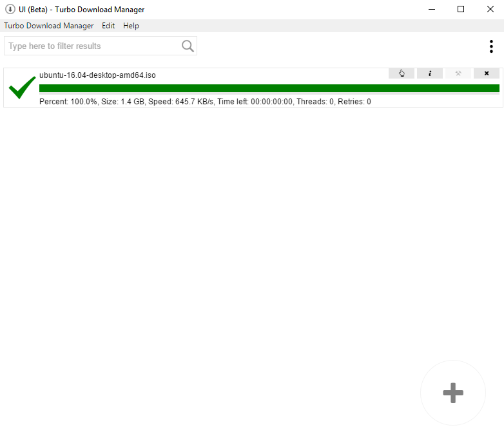Maximize the Turbo Download Manager window
Image resolution: width=504 pixels, height=443 pixels.
461,9
